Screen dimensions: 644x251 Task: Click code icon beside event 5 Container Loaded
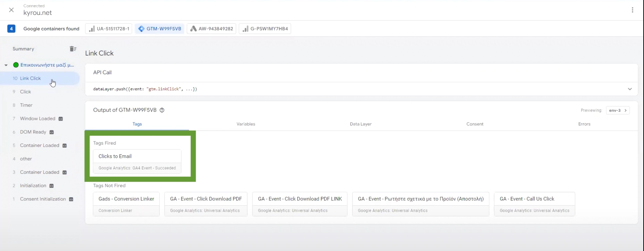click(x=65, y=146)
